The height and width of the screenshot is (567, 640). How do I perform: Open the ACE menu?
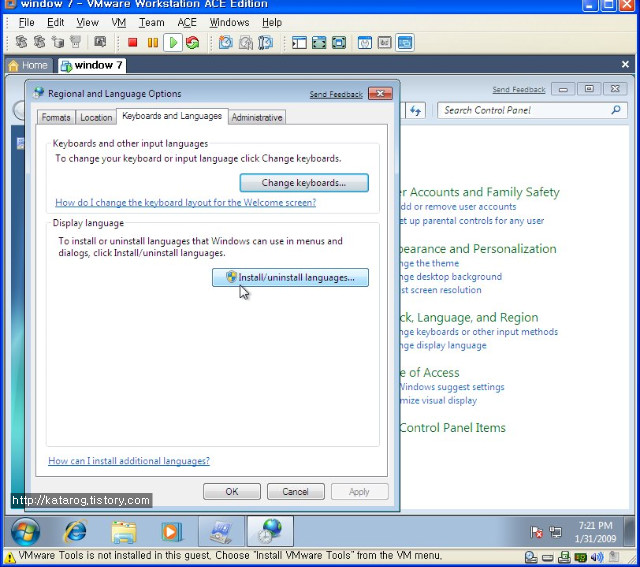pyautogui.click(x=187, y=22)
